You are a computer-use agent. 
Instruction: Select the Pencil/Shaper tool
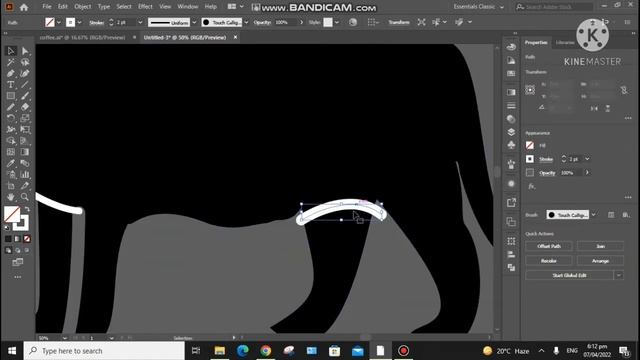(x=11, y=107)
